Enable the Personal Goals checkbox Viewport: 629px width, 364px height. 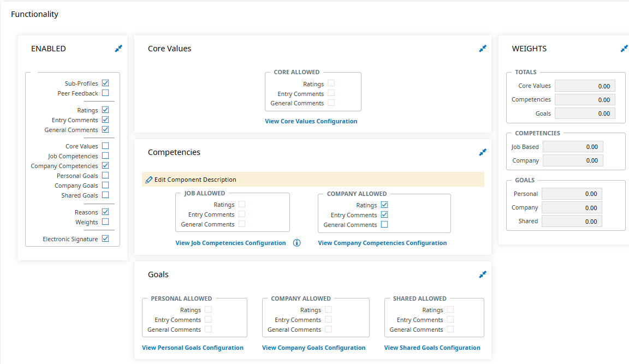(105, 175)
